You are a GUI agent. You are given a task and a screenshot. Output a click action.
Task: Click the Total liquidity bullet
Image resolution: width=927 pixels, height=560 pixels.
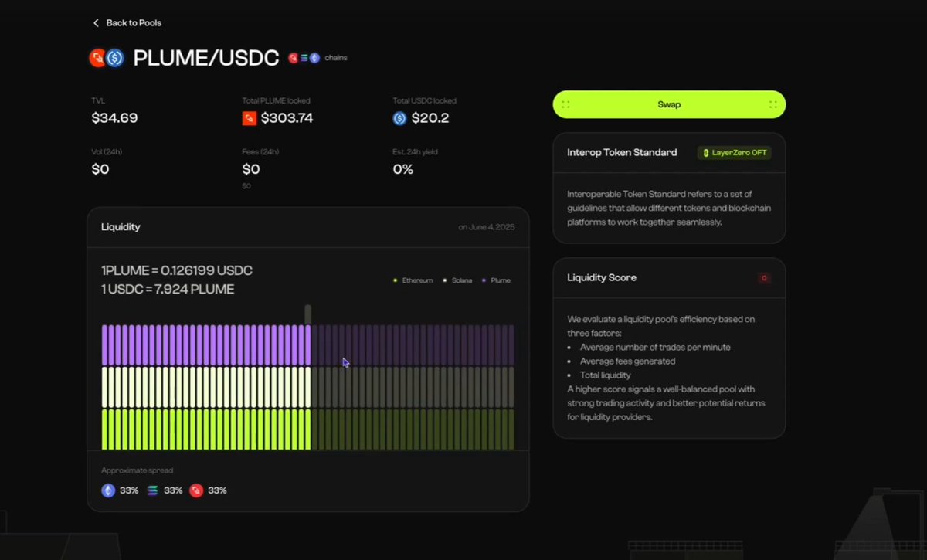pos(606,375)
